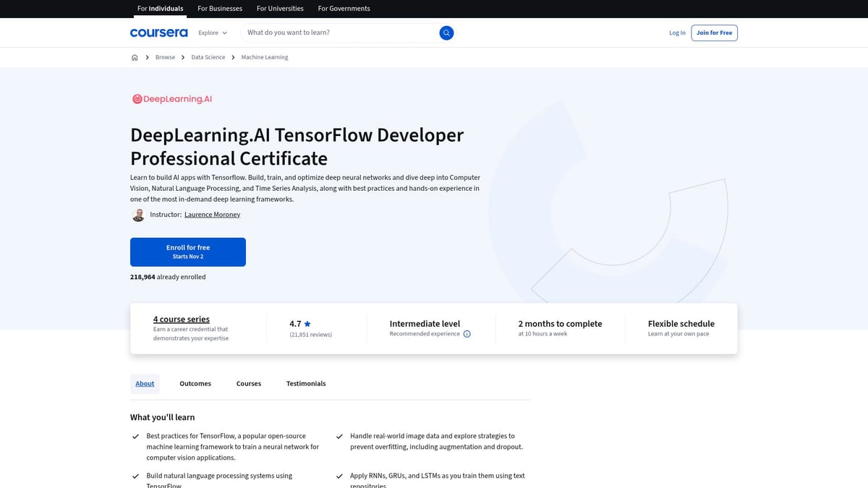Select the For Individuals tab
The width and height of the screenshot is (868, 488).
[160, 9]
